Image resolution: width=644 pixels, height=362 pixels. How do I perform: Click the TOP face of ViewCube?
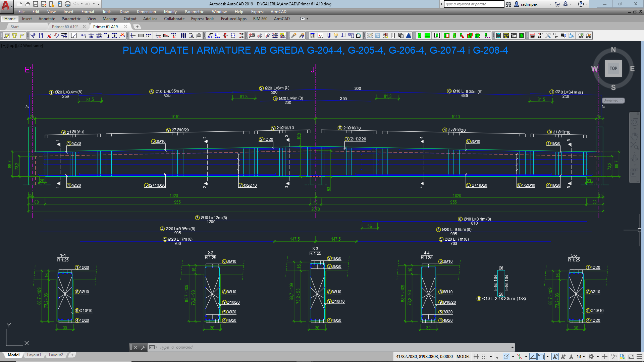[x=613, y=68]
